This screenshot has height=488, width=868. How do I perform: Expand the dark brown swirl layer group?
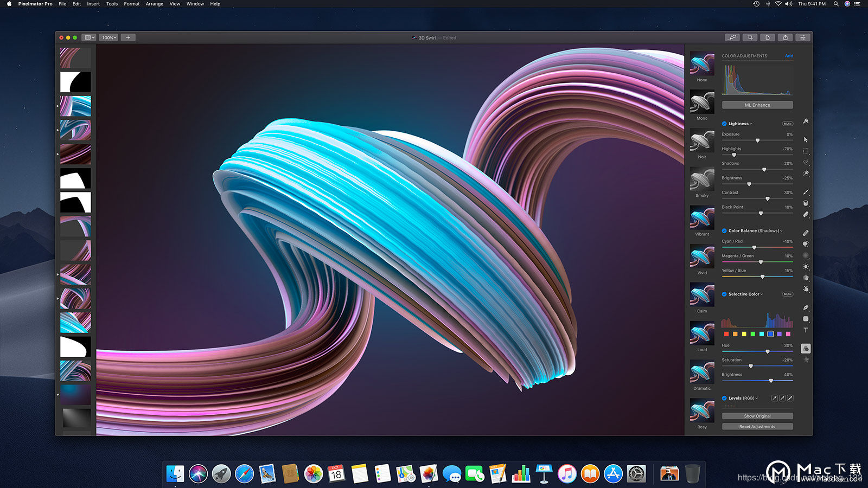coord(58,154)
